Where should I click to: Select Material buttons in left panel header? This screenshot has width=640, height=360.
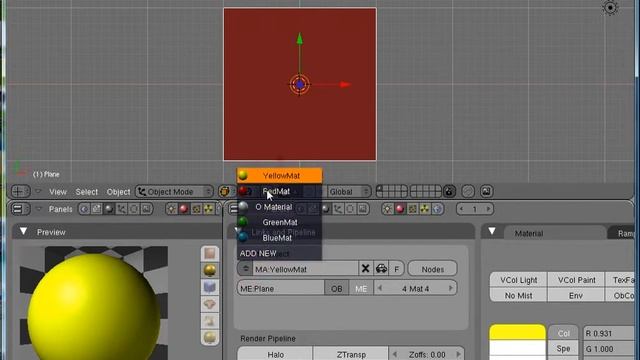(x=184, y=209)
